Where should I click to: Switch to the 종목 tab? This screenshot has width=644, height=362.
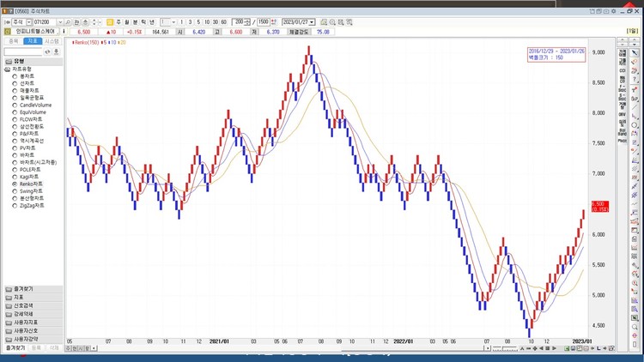click(x=12, y=40)
